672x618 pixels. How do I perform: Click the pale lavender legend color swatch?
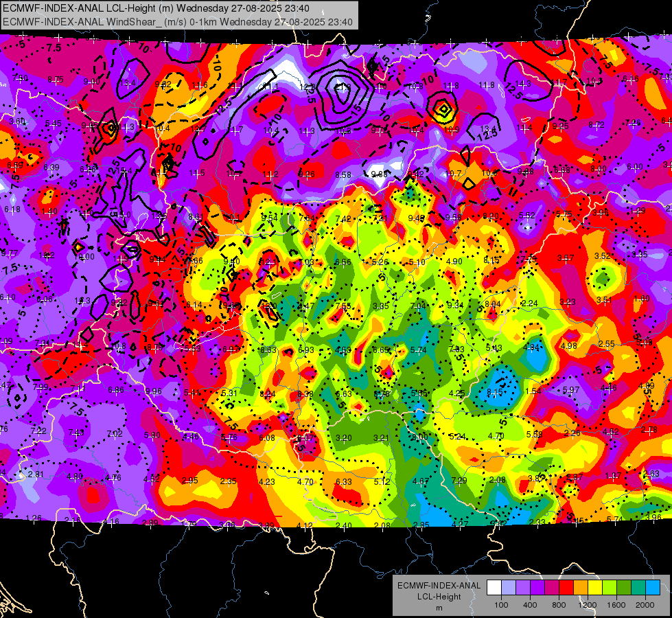508,588
